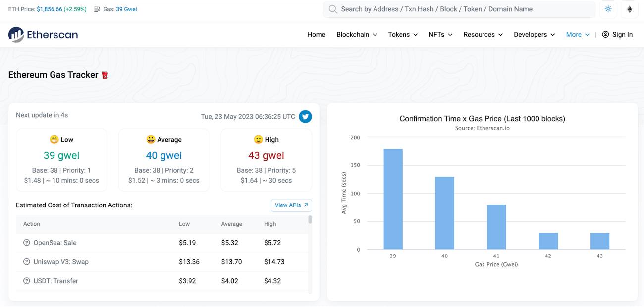Focus the address/txn hash search field

(459, 9)
